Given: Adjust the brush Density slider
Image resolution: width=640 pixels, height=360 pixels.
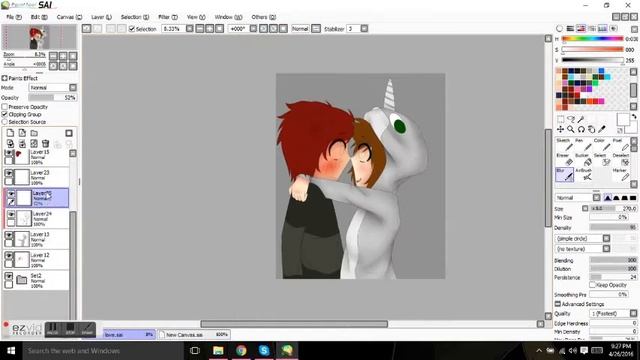Looking at the screenshot, I should pos(613,227).
